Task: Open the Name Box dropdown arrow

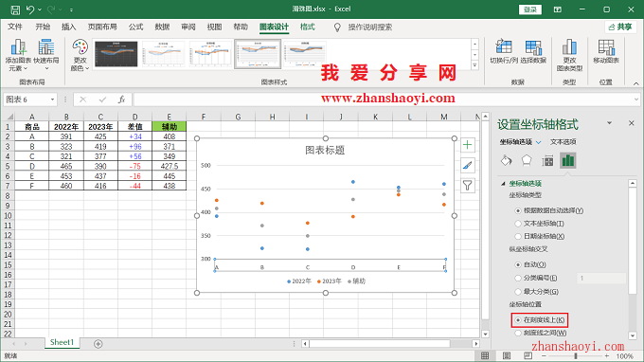Action: [x=53, y=100]
